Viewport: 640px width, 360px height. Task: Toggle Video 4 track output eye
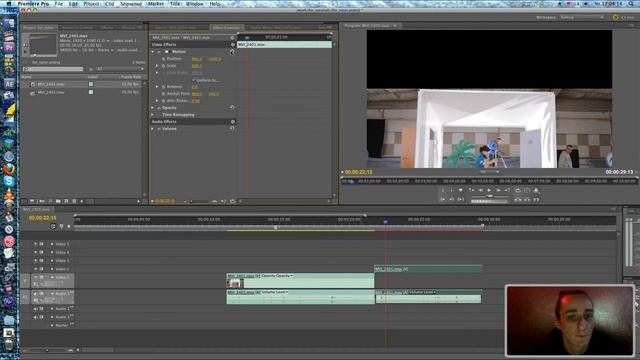[x=36, y=252]
